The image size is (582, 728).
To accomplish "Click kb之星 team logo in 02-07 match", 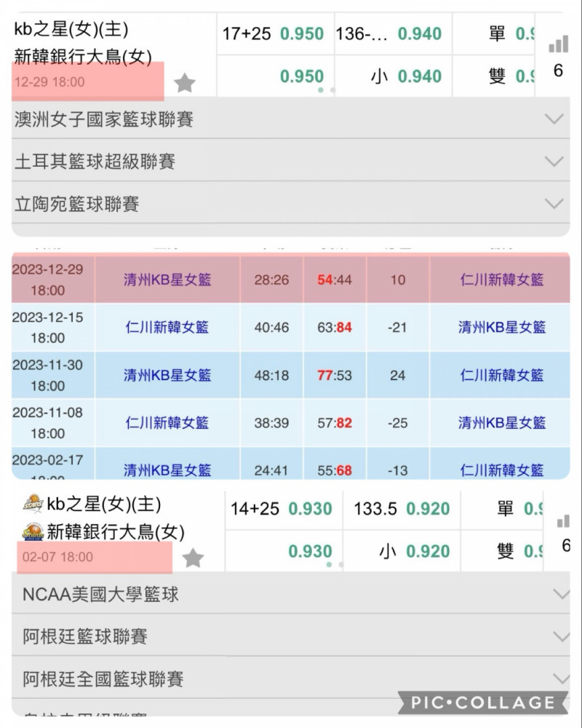I will tap(33, 503).
